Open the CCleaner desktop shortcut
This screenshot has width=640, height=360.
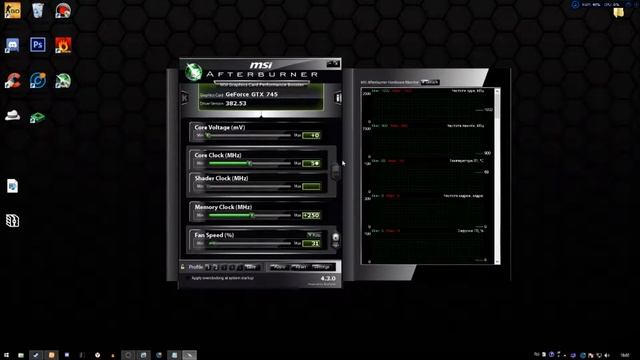click(13, 80)
